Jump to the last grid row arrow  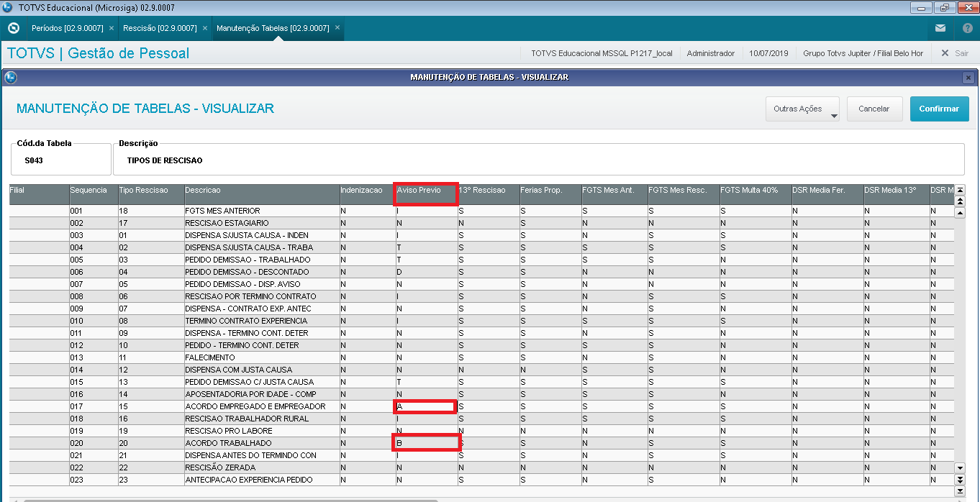click(959, 490)
